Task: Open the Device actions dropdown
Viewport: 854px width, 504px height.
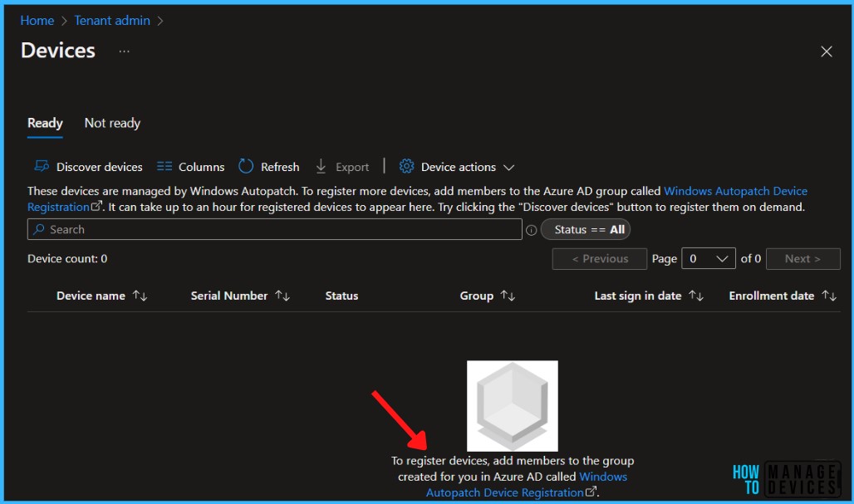Action: [508, 166]
